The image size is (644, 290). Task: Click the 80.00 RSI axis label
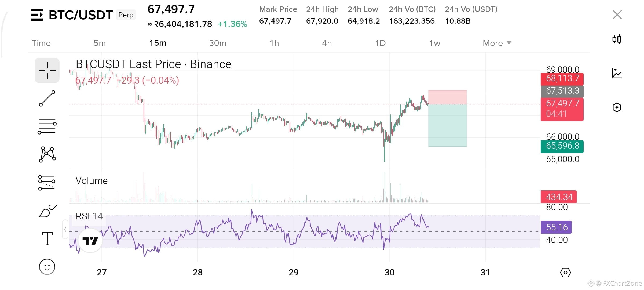pos(557,207)
